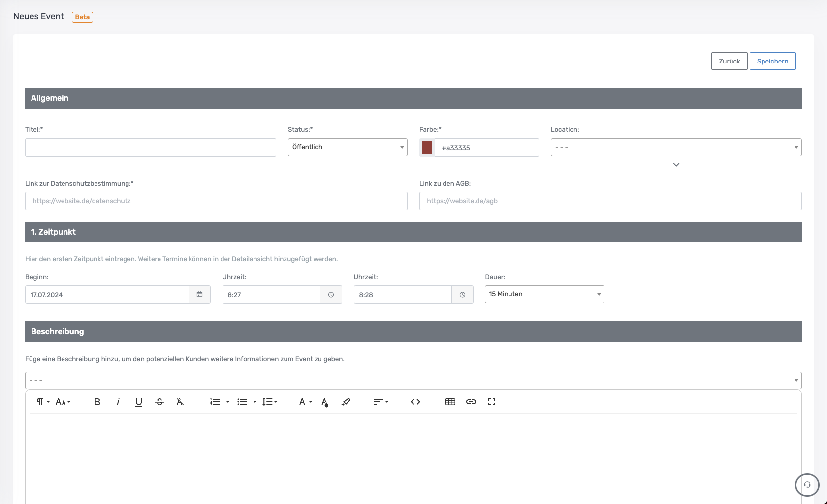Toggle italic formatting in editor toolbar
This screenshot has height=504, width=827.
tap(118, 402)
